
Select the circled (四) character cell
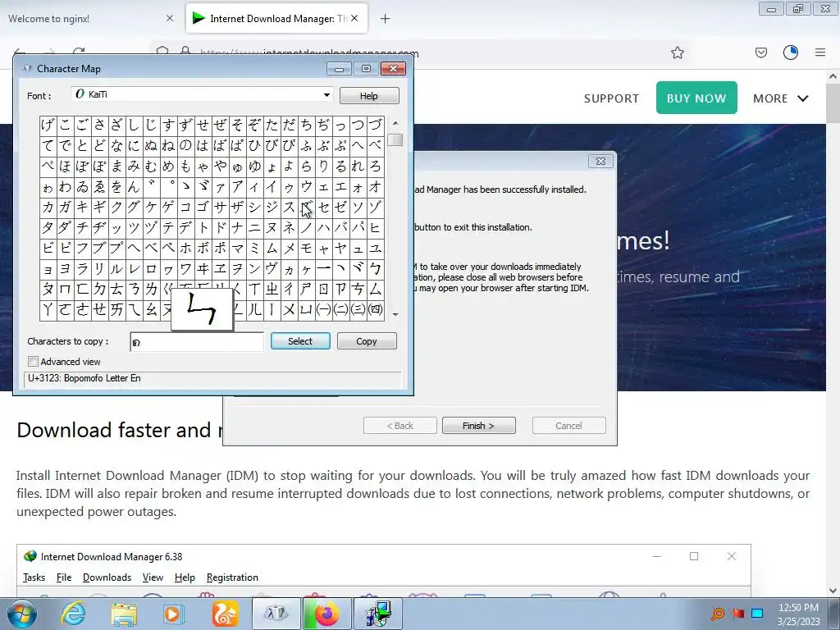376,309
